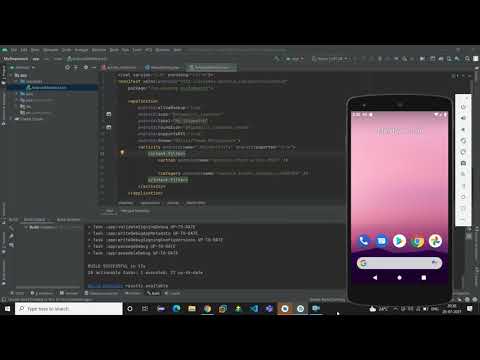Tap the Android back navigation triangle
The height and width of the screenshot is (360, 480).
click(375, 277)
